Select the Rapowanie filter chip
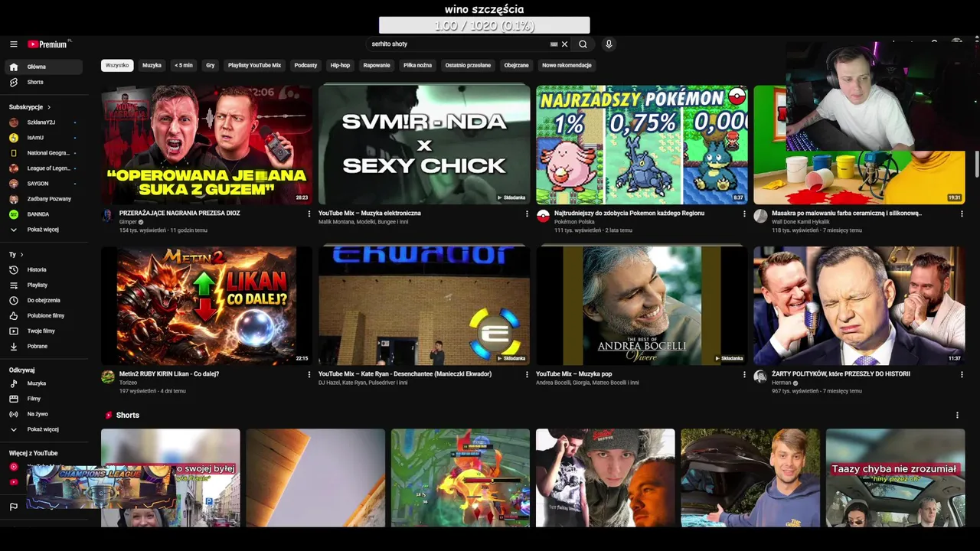The height and width of the screenshot is (551, 980). pos(377,65)
